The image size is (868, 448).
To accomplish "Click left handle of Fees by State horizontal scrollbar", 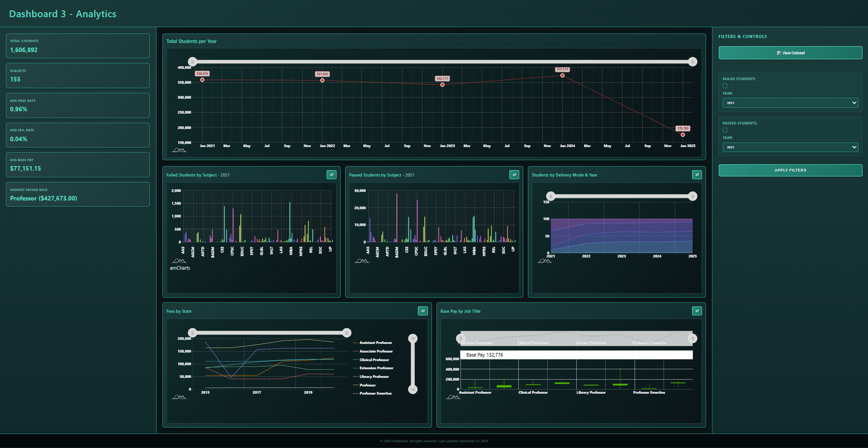I will click(x=193, y=333).
